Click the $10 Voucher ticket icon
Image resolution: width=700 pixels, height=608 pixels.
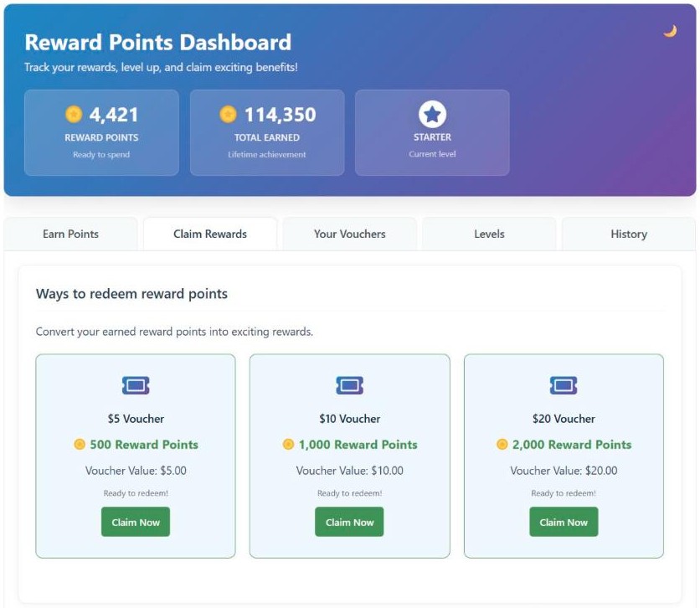coord(349,385)
